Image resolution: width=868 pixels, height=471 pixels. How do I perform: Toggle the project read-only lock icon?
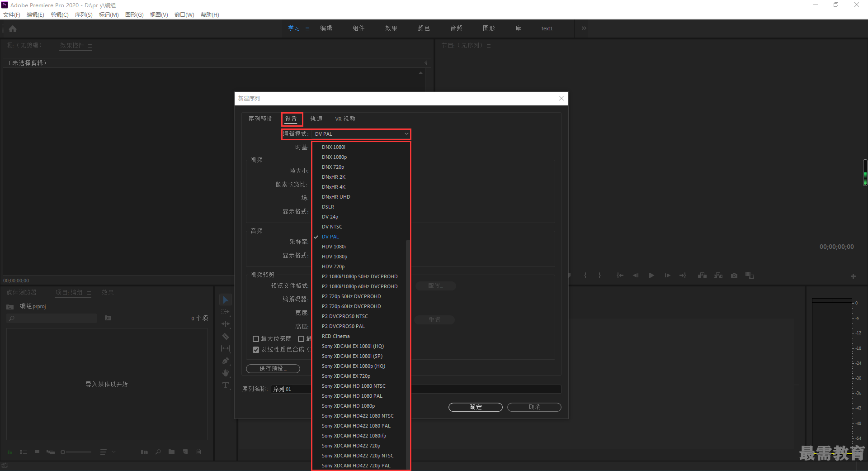[10, 452]
